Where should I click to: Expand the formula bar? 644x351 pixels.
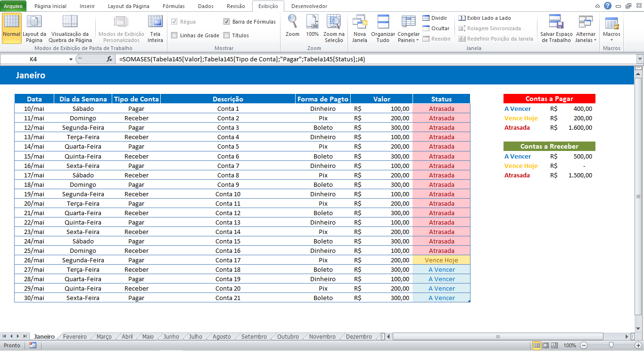coord(640,59)
